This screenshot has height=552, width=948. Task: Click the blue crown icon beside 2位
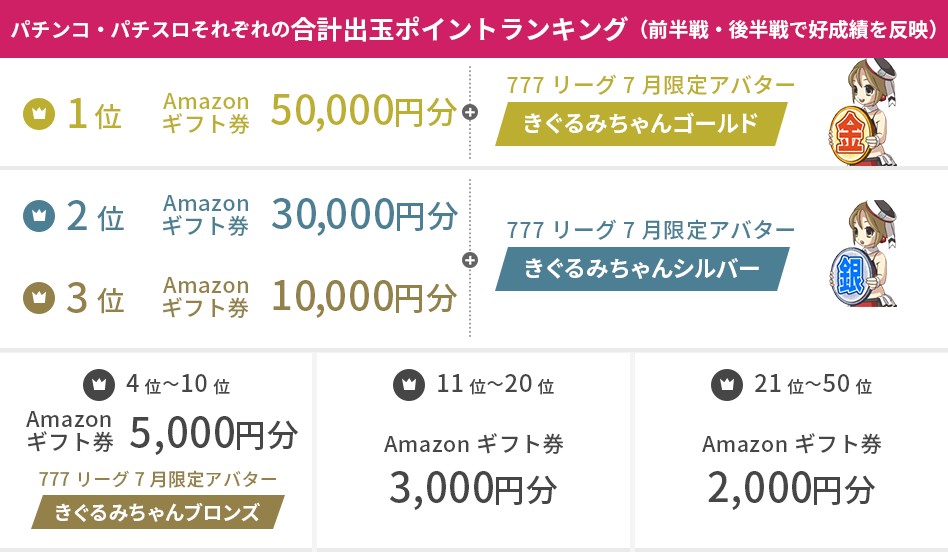(39, 215)
